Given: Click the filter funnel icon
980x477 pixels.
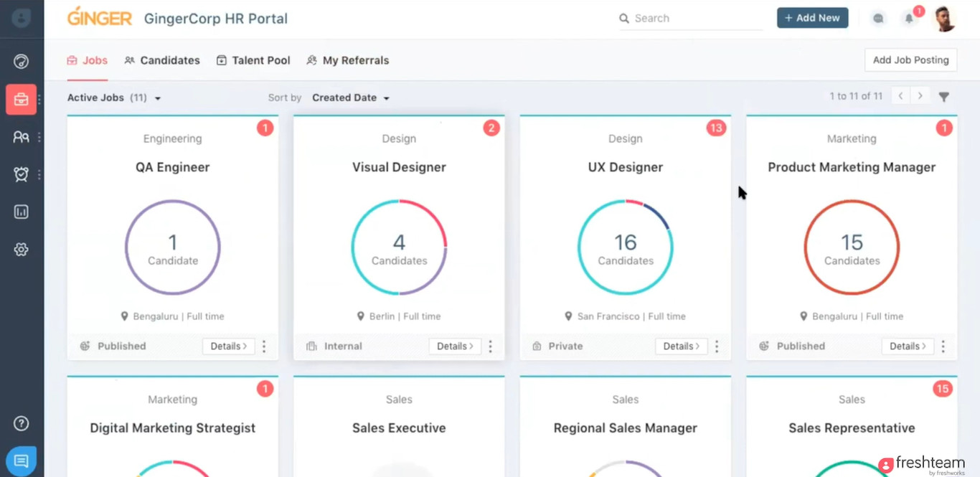Looking at the screenshot, I should pos(944,97).
